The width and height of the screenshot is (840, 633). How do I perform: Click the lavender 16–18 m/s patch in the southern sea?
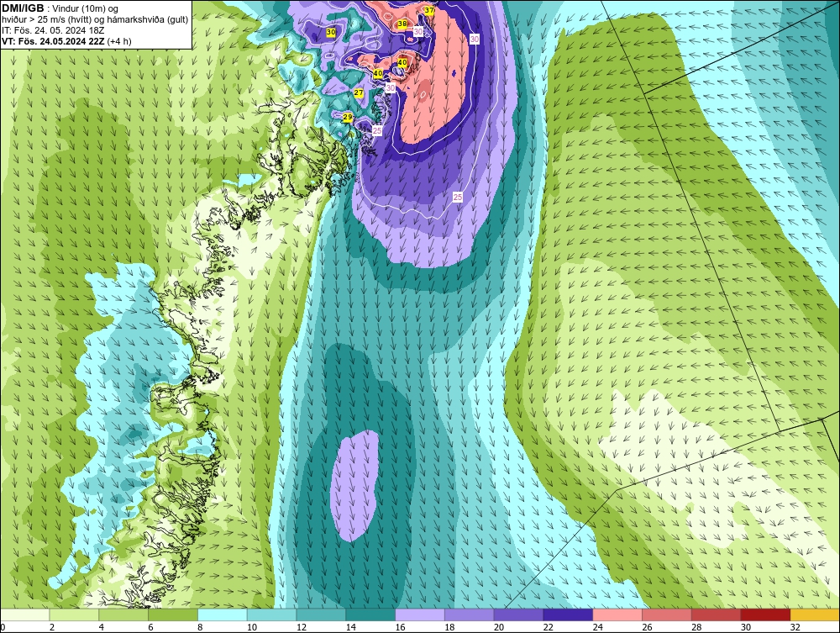[354, 486]
